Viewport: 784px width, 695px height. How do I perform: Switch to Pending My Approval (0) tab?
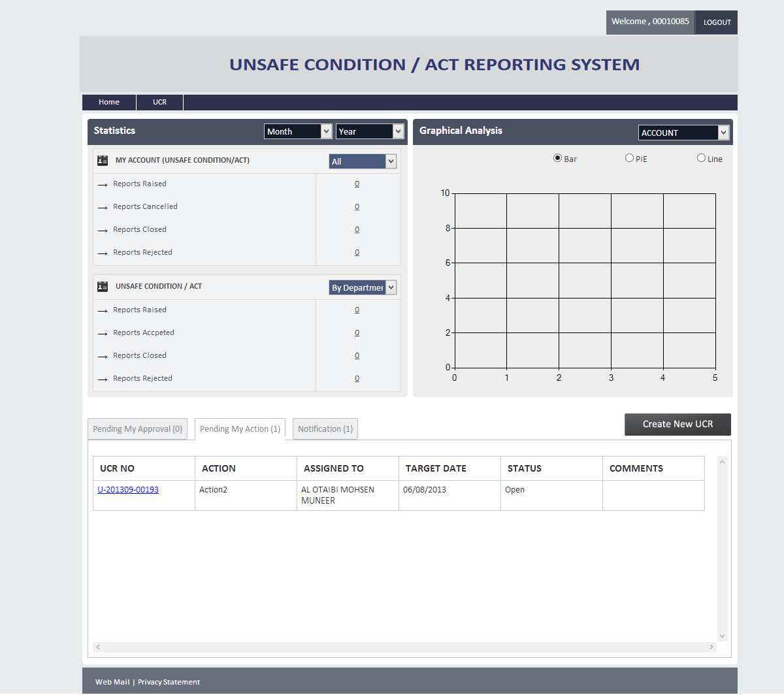(138, 429)
